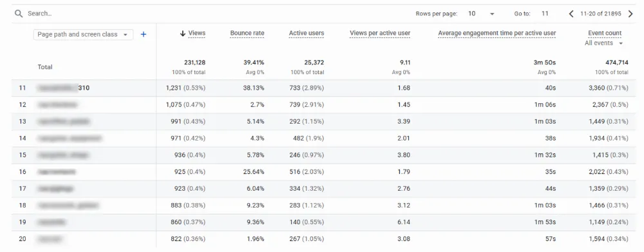The image size is (644, 252).
Task: Go to the previous page arrow
Action: (571, 14)
